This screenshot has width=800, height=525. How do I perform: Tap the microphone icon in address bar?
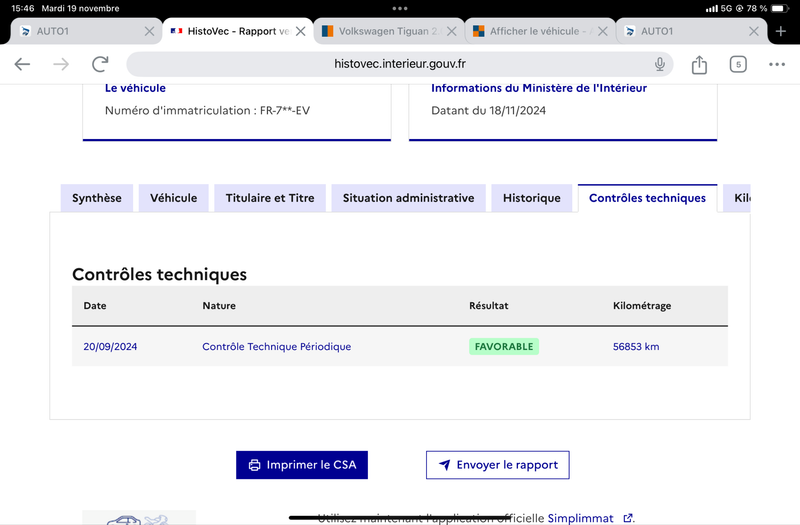(660, 64)
